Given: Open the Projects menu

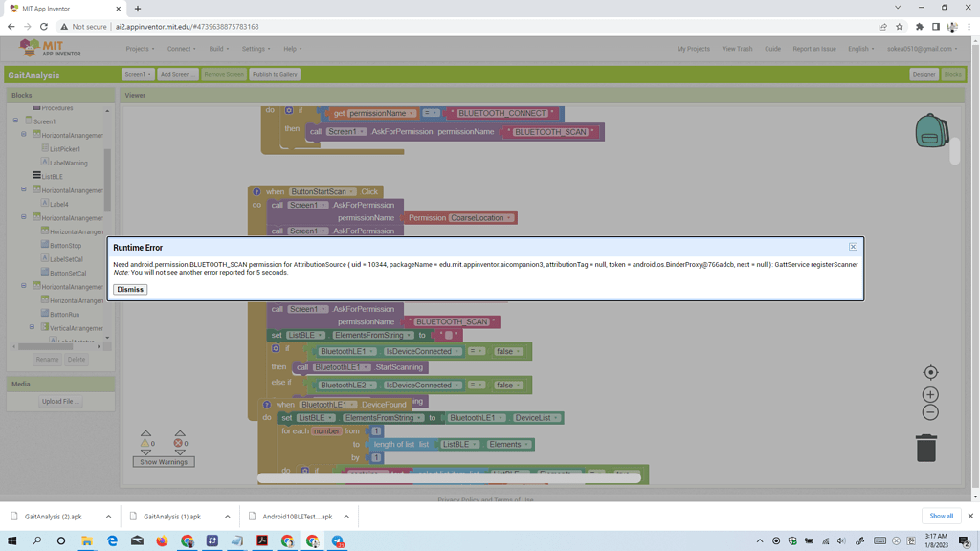Looking at the screenshot, I should (x=140, y=49).
